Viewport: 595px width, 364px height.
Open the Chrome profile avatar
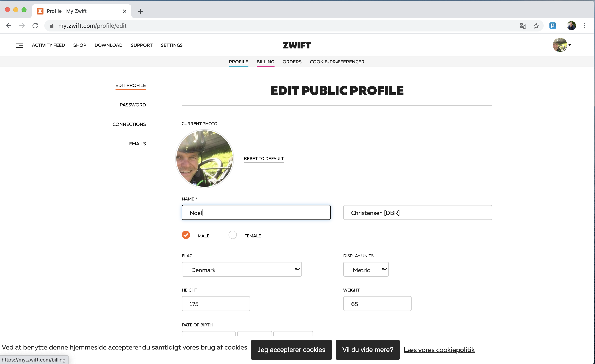(x=571, y=26)
